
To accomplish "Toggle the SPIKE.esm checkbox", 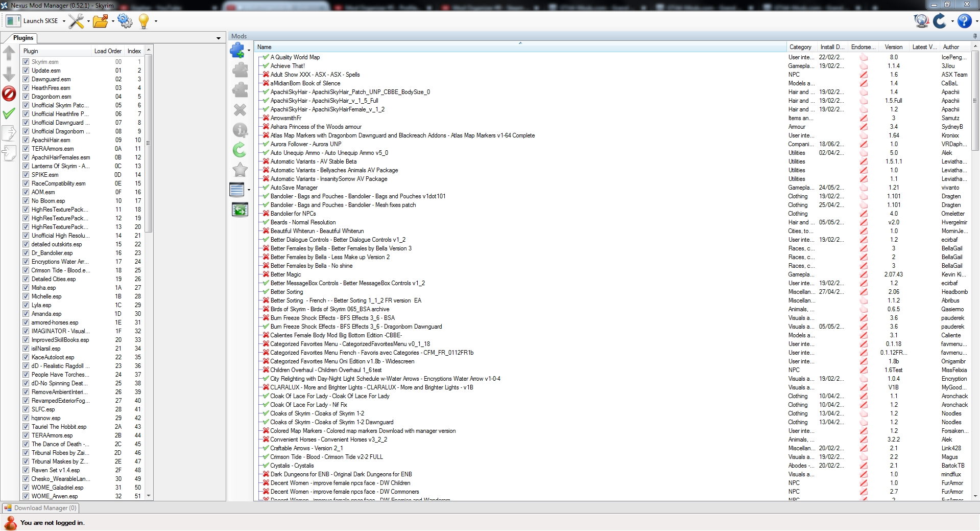I will (x=26, y=175).
